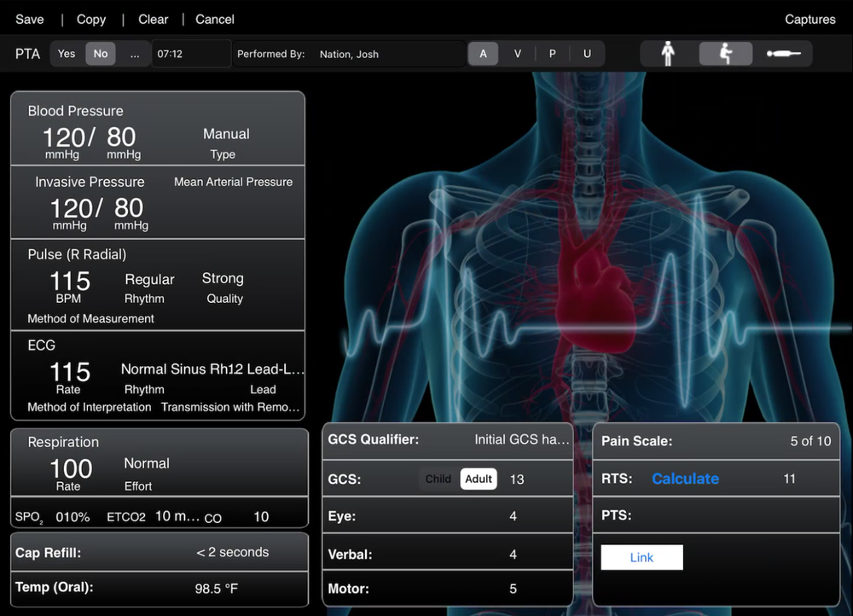Open the Captures screen
This screenshot has width=853, height=616.
pos(809,19)
